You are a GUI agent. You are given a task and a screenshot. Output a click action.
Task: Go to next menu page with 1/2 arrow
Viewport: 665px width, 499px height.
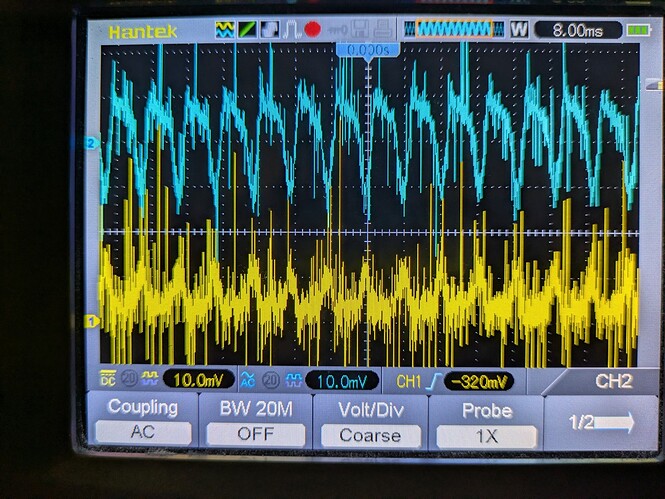(601, 423)
